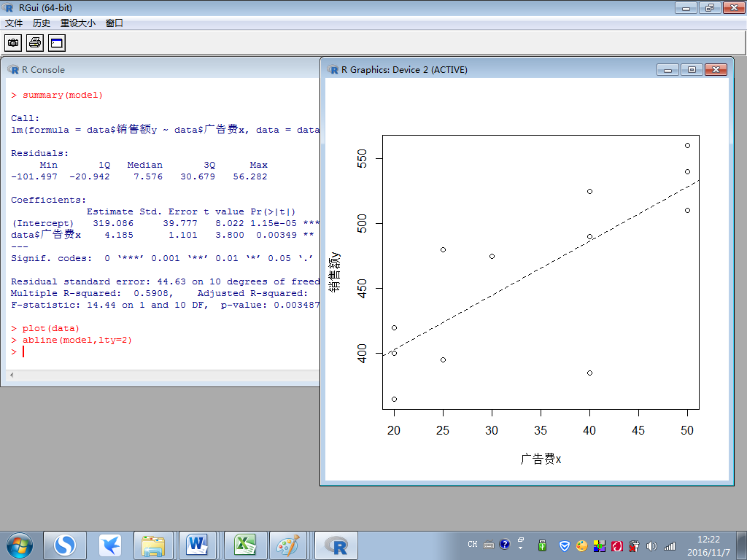Screen dimensions: 747x560
Task: Click the return focus to console icon
Action: [57, 43]
